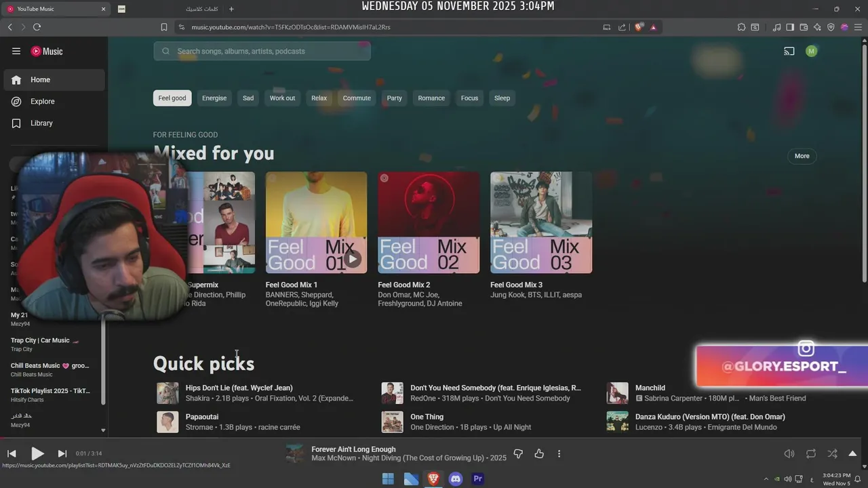
Task: Open the Feel Good Mix 2 title link
Action: 404,285
